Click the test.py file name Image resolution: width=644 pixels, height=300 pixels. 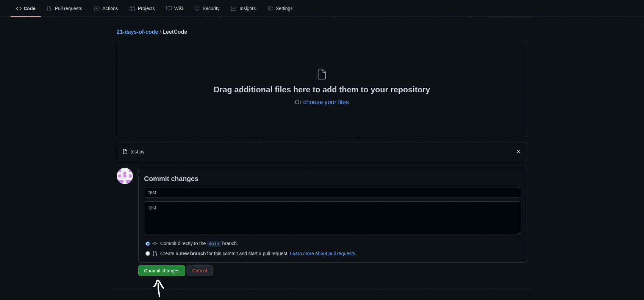(x=138, y=152)
